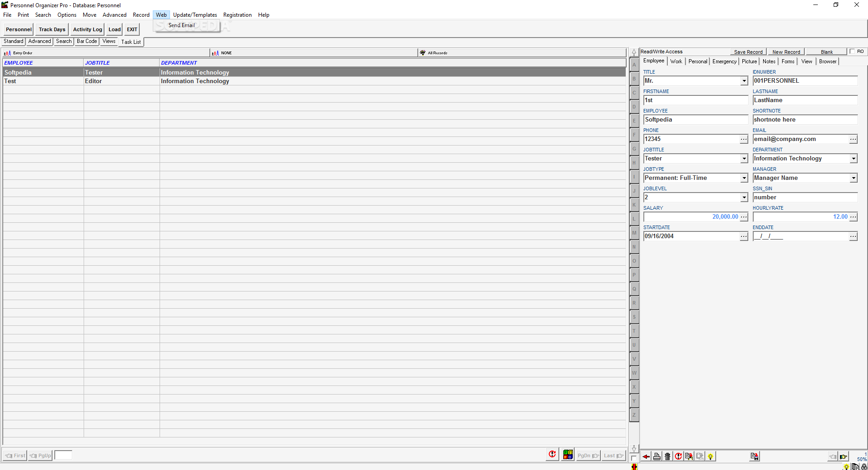Image resolution: width=868 pixels, height=470 pixels.
Task: Toggle the small checkbox under alphabet index
Action: click(634, 458)
